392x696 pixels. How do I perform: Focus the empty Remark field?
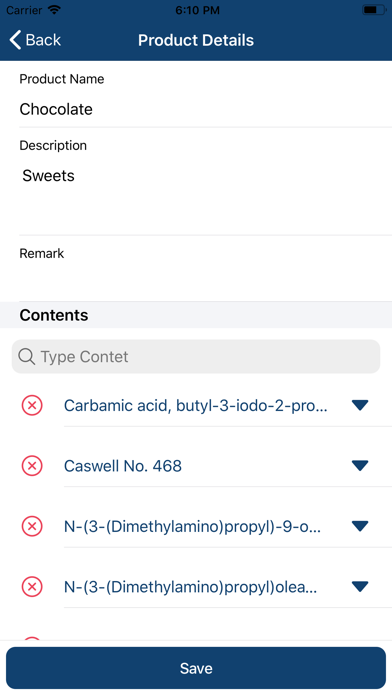click(205, 280)
